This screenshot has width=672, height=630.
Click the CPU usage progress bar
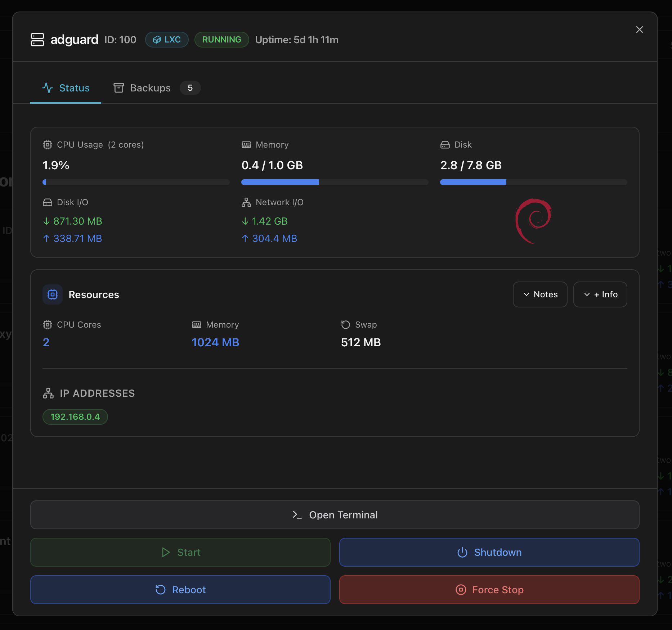tap(136, 182)
